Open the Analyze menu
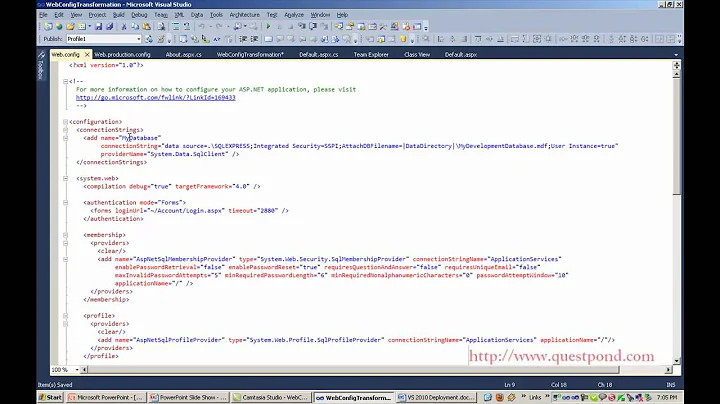The width and height of the screenshot is (720, 404). 294,15
